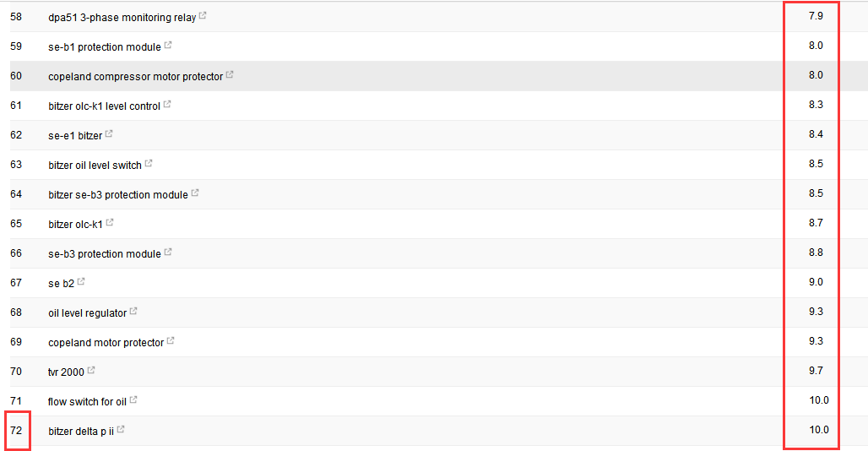Open external link icon for copeland compressor motor protector

tap(230, 75)
